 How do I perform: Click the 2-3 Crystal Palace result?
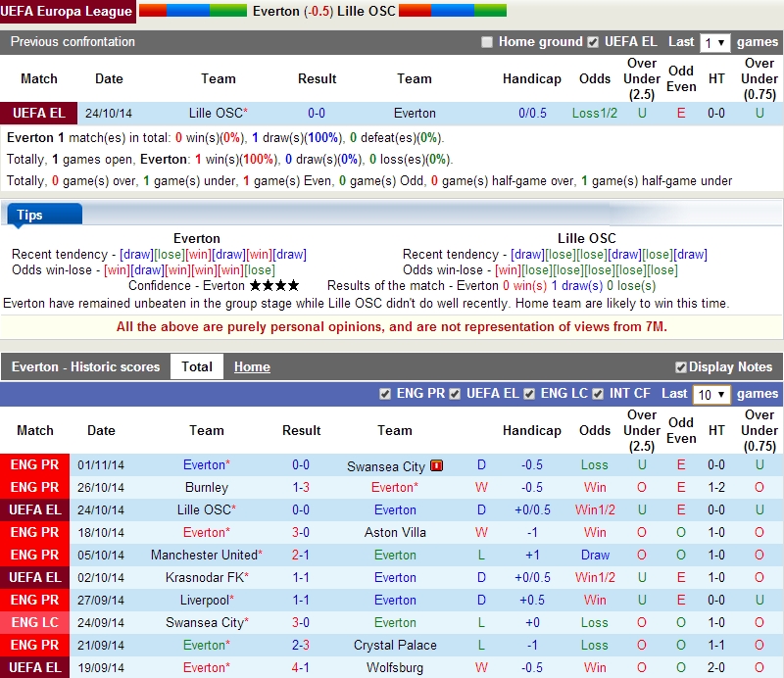(301, 645)
